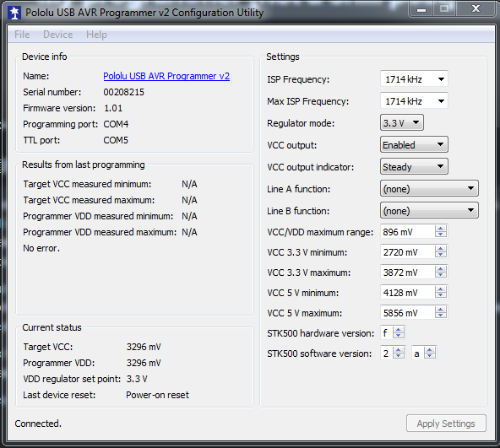Increase STK500 hardware version stepper
The height and width of the screenshot is (448, 500).
tap(399, 330)
